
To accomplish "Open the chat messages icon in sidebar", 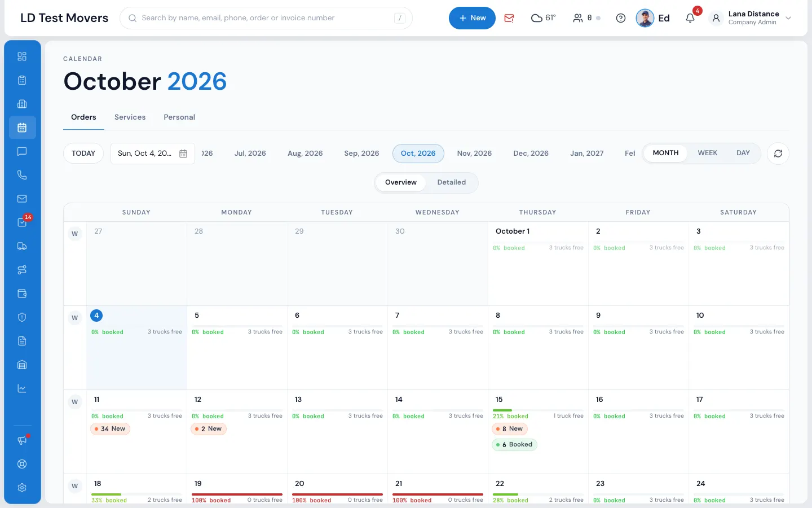I will coord(22,151).
